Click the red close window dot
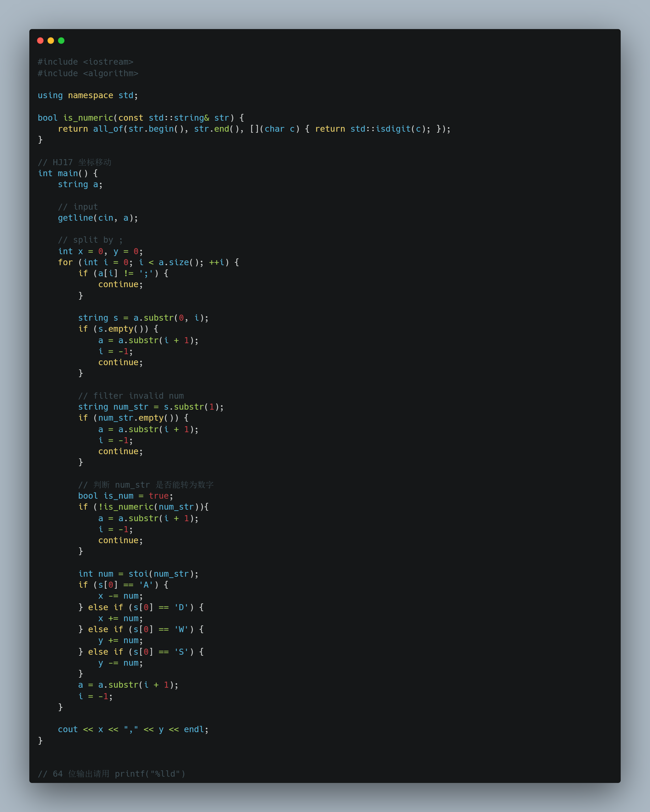 coord(40,41)
